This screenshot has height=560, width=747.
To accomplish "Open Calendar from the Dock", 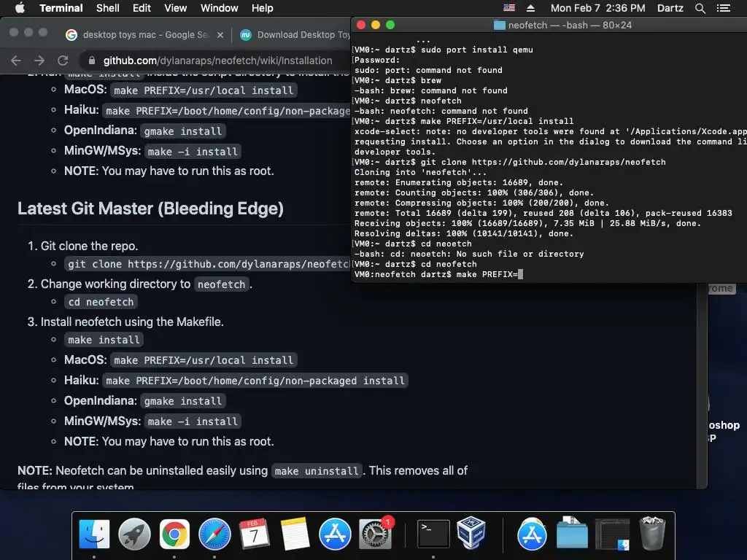I will click(255, 534).
